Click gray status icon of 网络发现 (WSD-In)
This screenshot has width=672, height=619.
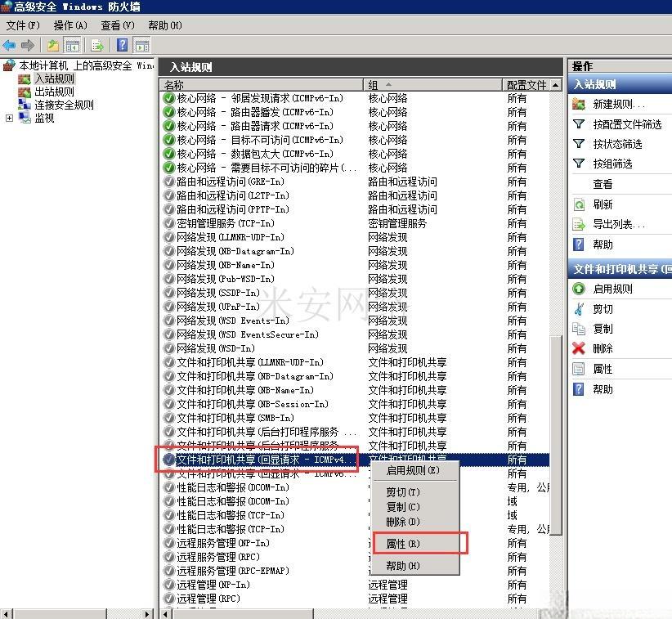[169, 348]
